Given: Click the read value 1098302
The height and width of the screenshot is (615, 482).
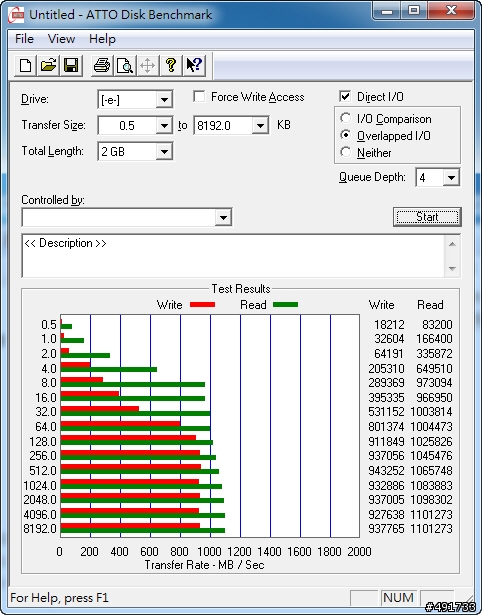Looking at the screenshot, I should click(431, 500).
